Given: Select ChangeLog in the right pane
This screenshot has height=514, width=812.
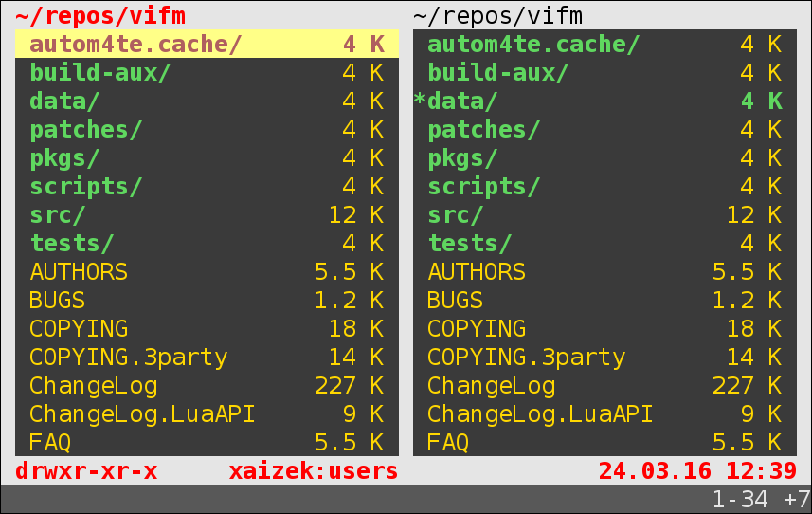Looking at the screenshot, I should [x=604, y=386].
